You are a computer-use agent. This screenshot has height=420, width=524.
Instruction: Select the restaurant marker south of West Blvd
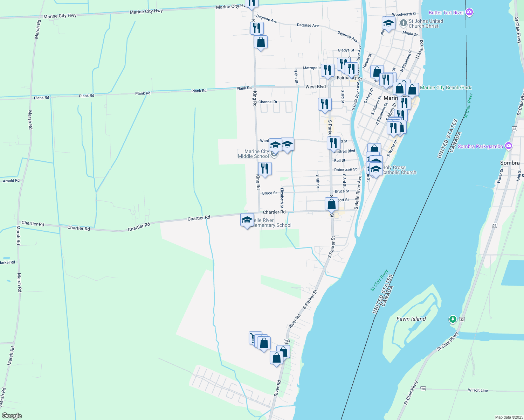pyautogui.click(x=325, y=104)
